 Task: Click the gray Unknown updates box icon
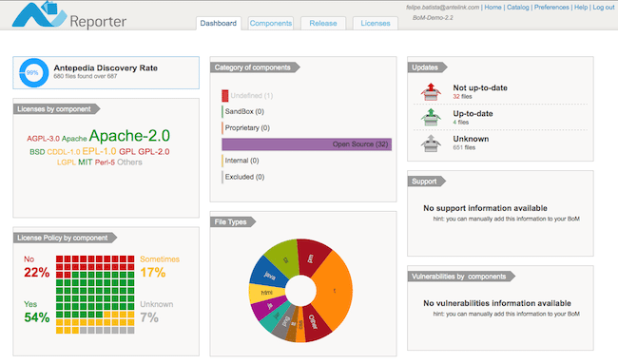431,143
